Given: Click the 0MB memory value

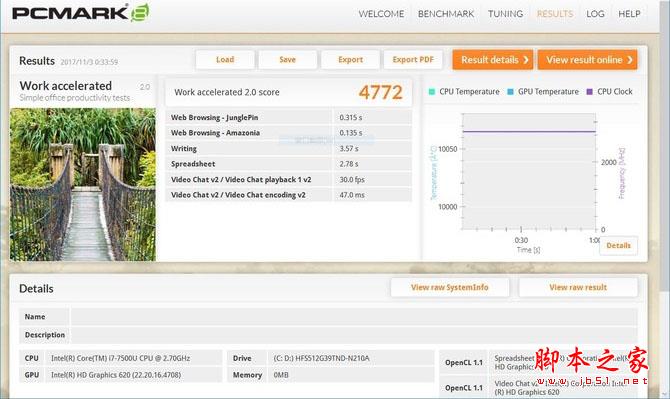Looking at the screenshot, I should point(281,375).
